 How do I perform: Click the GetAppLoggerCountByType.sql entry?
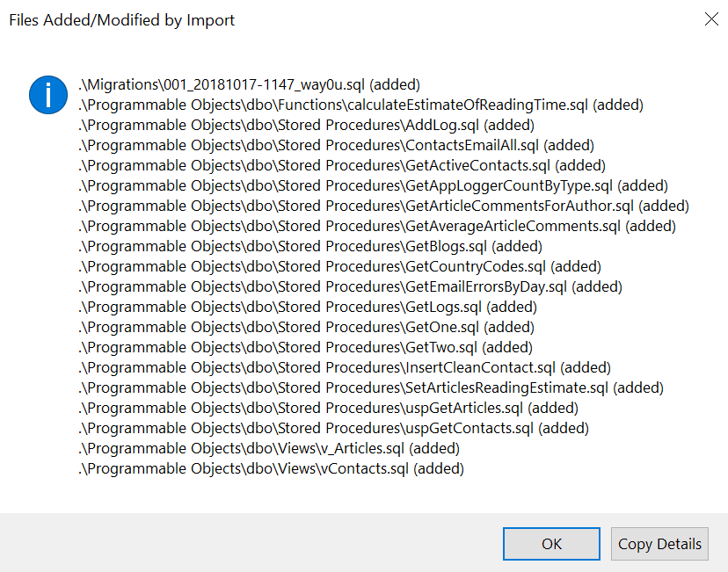click(374, 186)
